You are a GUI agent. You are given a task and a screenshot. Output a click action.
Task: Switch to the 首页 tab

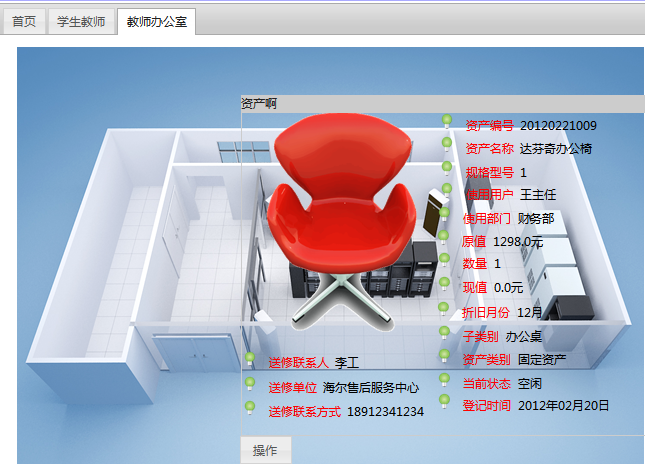point(23,20)
